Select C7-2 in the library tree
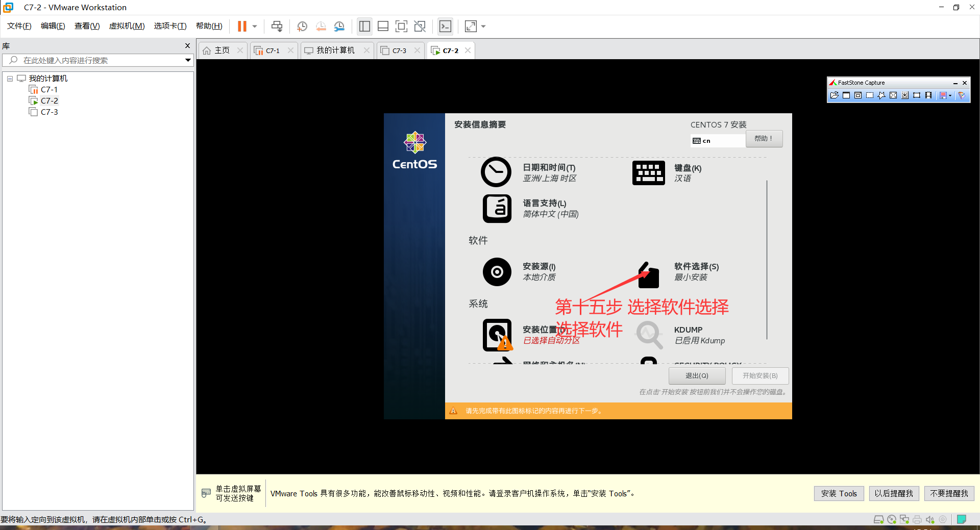 (49, 101)
